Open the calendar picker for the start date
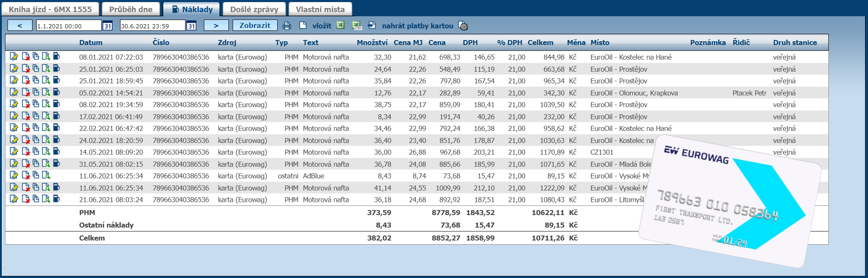 click(x=108, y=26)
